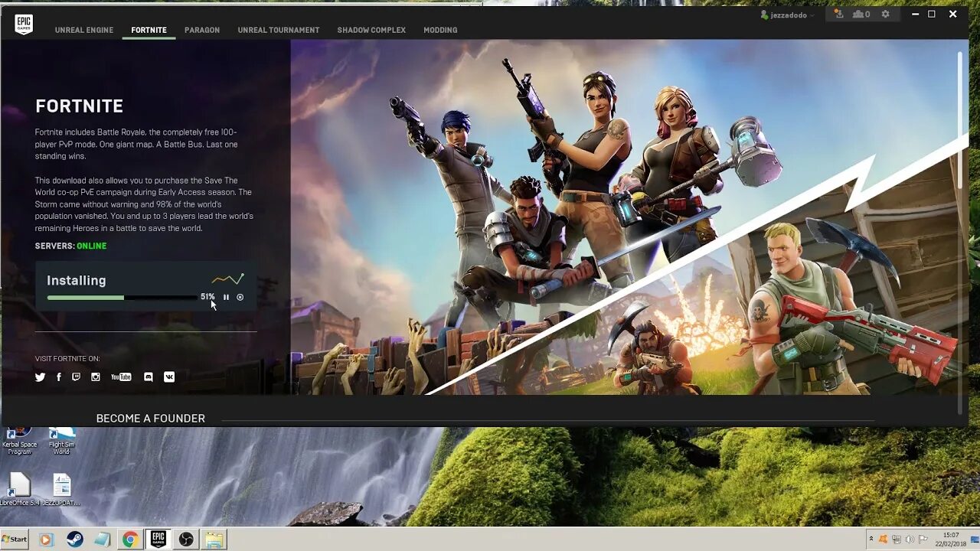Open Action Center flag icon
Image resolution: width=980 pixels, height=551 pixels.
click(923, 540)
